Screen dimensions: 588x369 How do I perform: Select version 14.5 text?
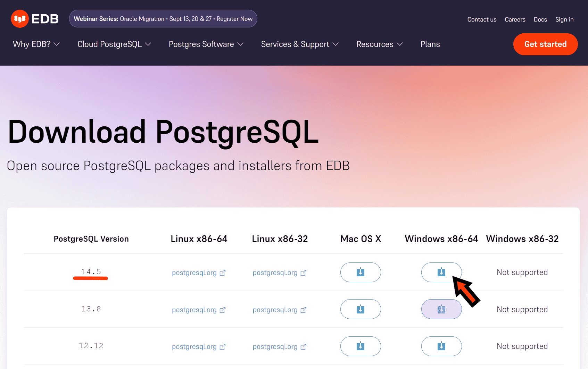coord(91,271)
